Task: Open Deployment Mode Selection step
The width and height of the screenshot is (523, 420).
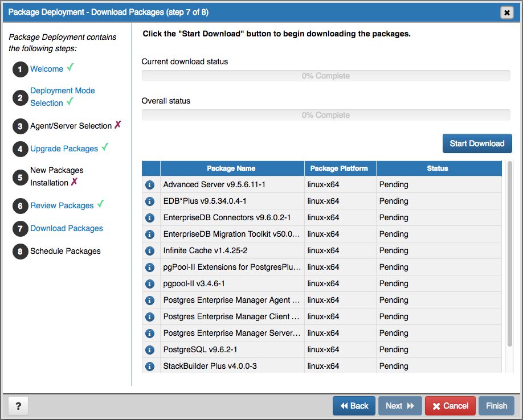Action: tap(62, 97)
